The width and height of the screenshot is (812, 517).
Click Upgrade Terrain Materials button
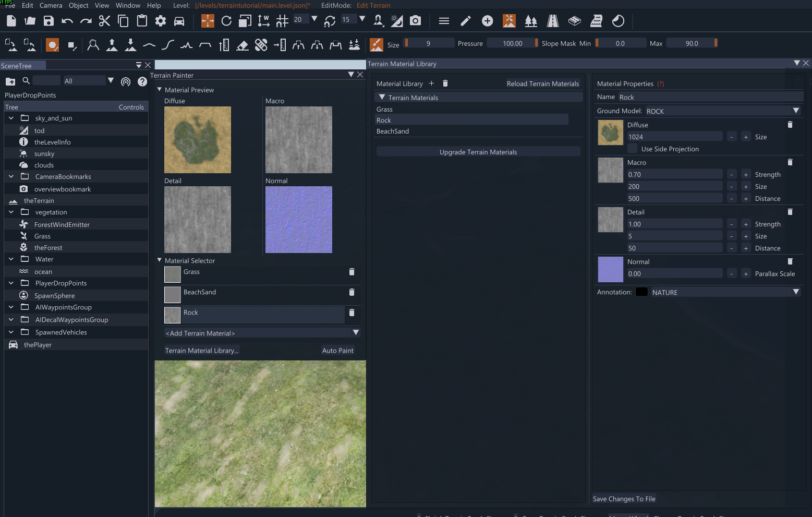pyautogui.click(x=478, y=152)
